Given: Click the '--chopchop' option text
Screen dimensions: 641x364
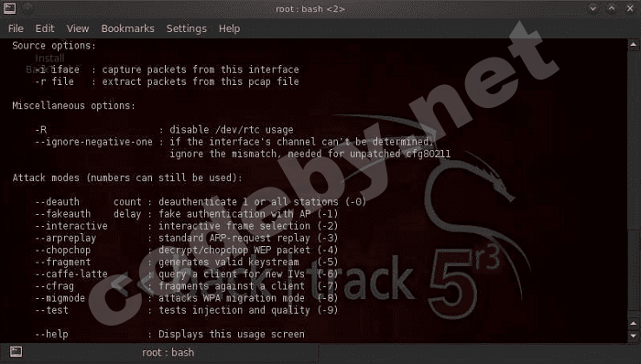Looking at the screenshot, I should click(x=62, y=251).
